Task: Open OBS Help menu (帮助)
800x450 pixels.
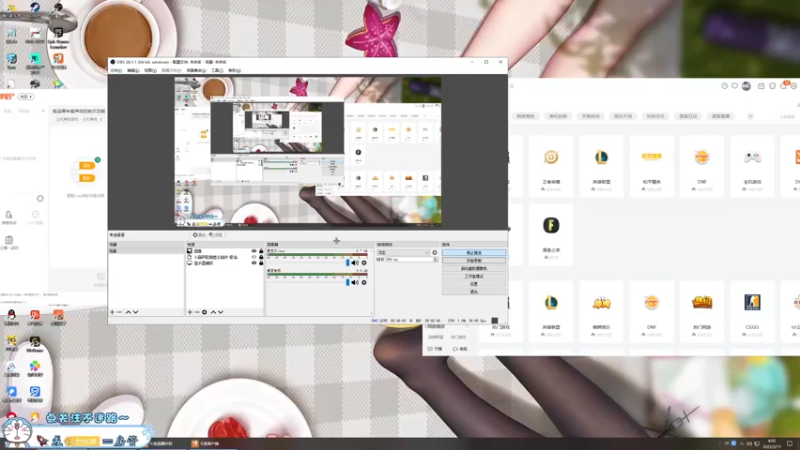Action: [234, 70]
